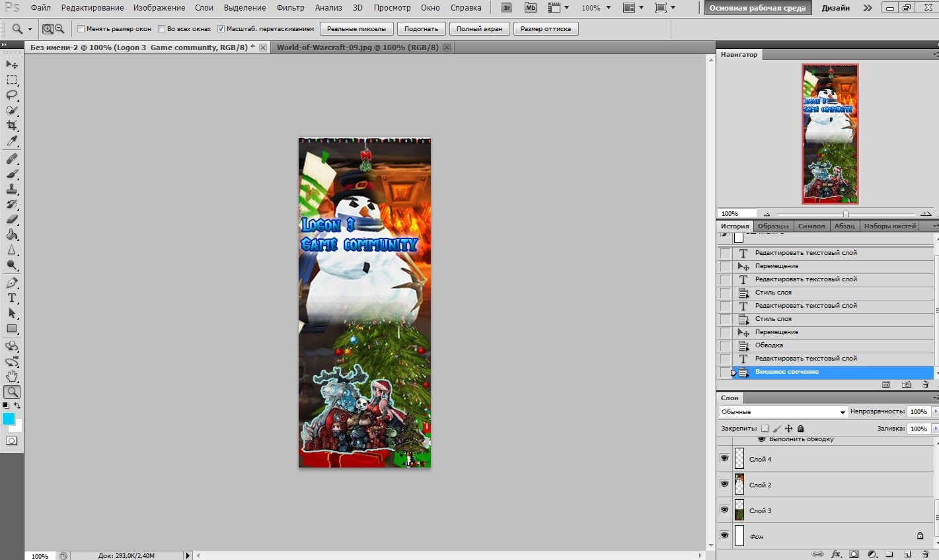Image resolution: width=939 pixels, height=560 pixels.
Task: Hide the 'Слой 3' layer
Action: coord(725,510)
